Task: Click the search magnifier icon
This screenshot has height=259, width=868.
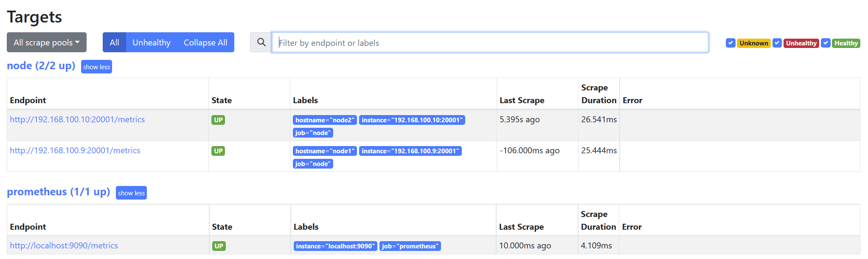Action: tap(261, 42)
